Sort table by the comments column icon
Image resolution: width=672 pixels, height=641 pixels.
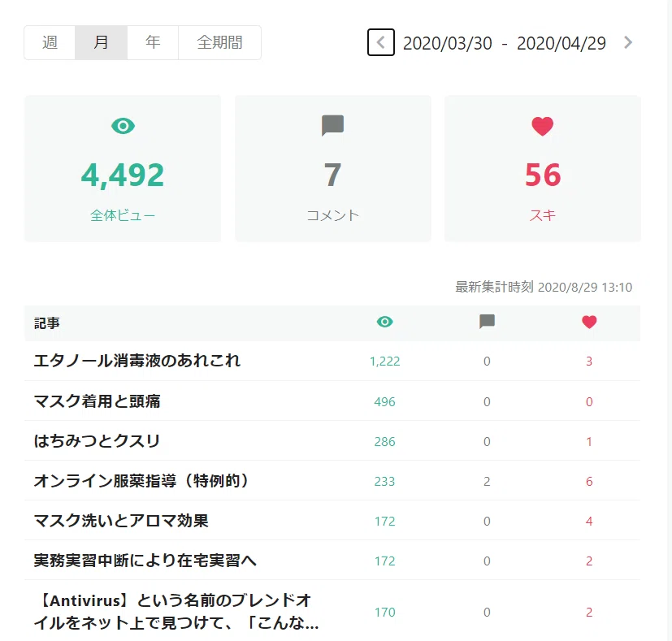point(487,322)
